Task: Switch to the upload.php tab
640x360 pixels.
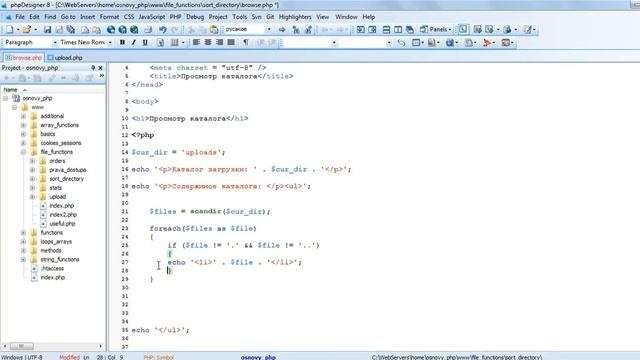Action: [x=65, y=58]
